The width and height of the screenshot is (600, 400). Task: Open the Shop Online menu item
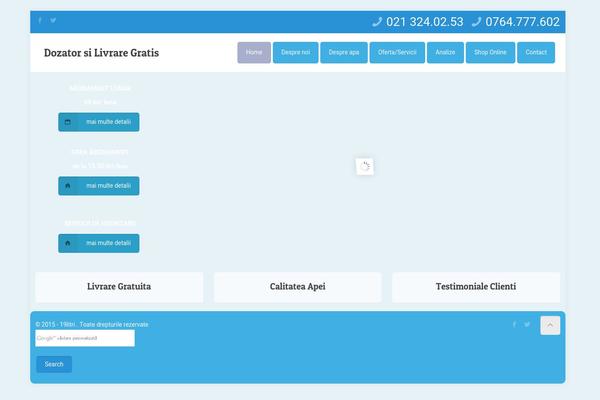490,52
